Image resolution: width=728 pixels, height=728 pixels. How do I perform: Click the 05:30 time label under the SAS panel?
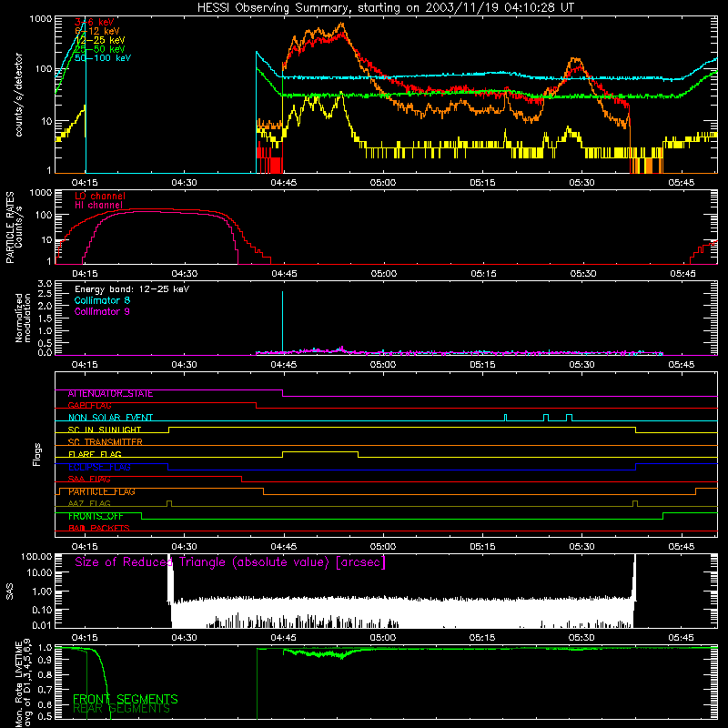tap(581, 638)
